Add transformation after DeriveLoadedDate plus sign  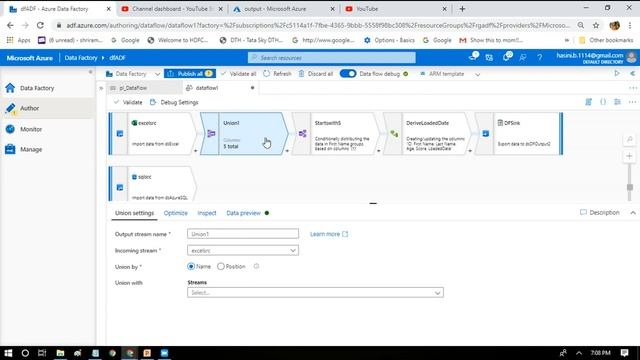coord(470,151)
